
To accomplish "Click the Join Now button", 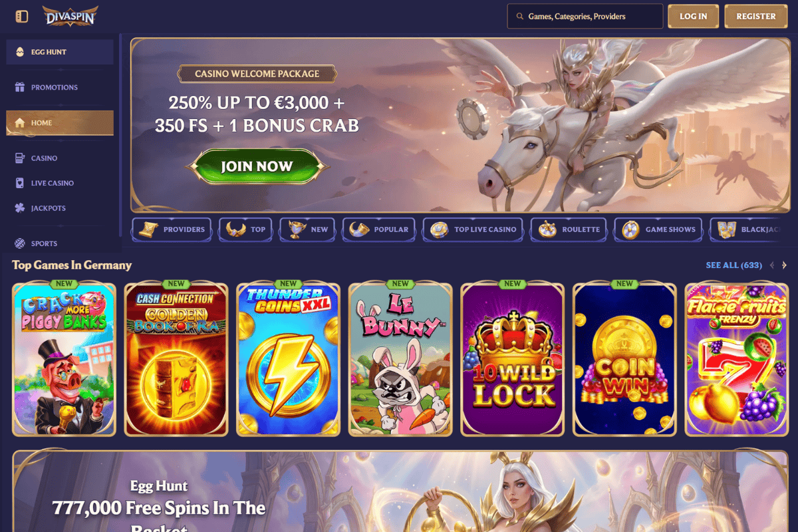I will (x=257, y=166).
